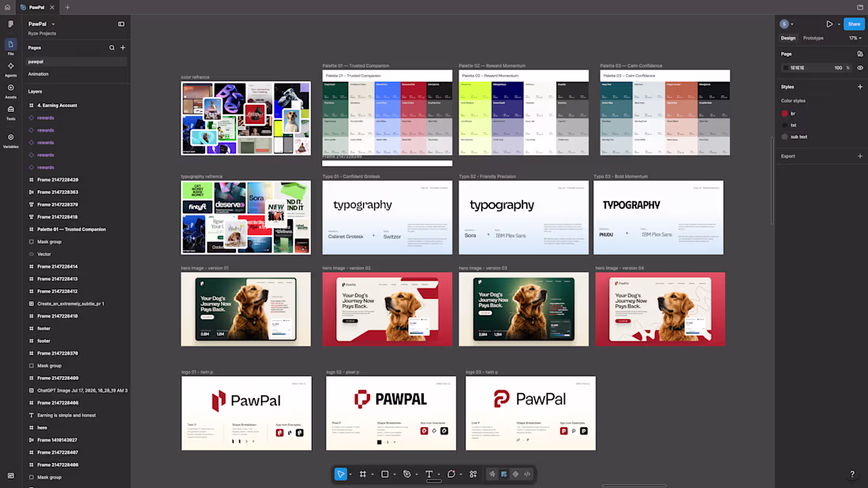868x488 pixels.
Task: Open the Variables panel
Action: point(10,140)
